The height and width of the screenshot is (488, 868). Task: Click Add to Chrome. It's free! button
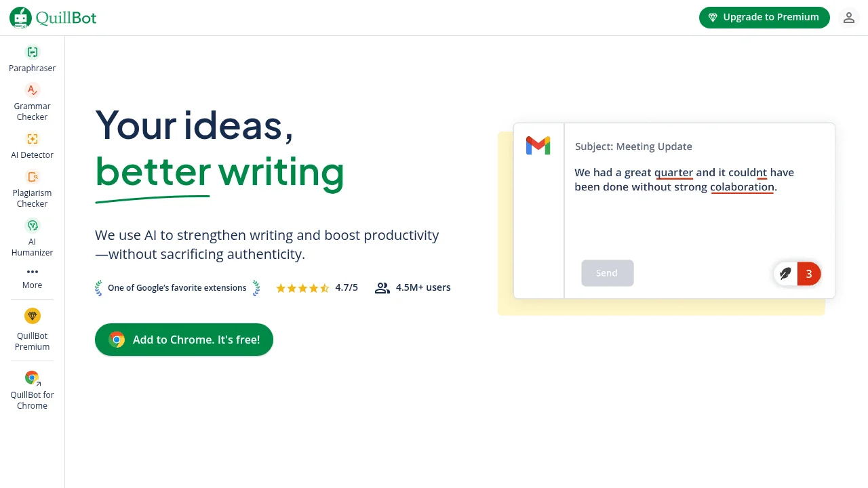coord(184,340)
